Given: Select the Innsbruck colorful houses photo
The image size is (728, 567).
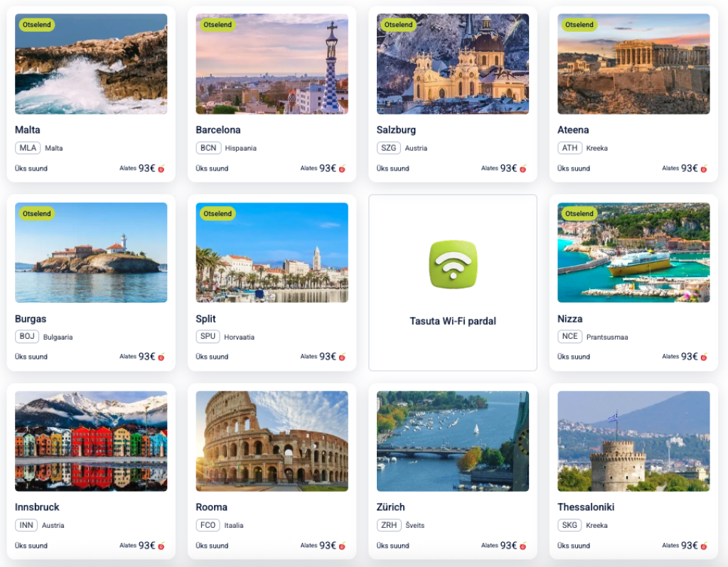Looking at the screenshot, I should pyautogui.click(x=91, y=441).
